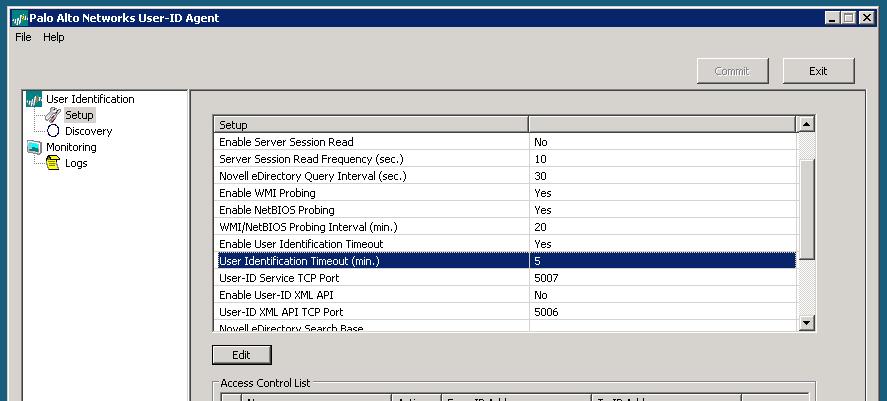Open the Help menu
Viewport: 887px width, 401px height.
click(54, 37)
